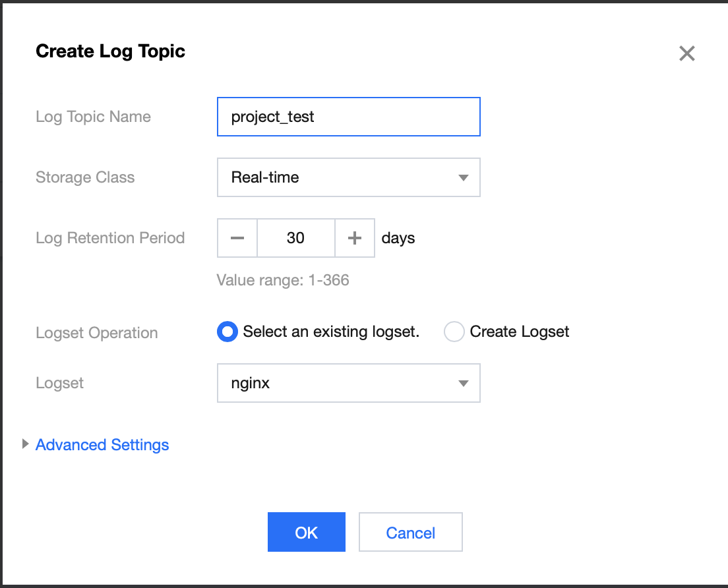Click the Storage Class dropdown arrow
Screen dimensions: 728x588
[x=463, y=177]
